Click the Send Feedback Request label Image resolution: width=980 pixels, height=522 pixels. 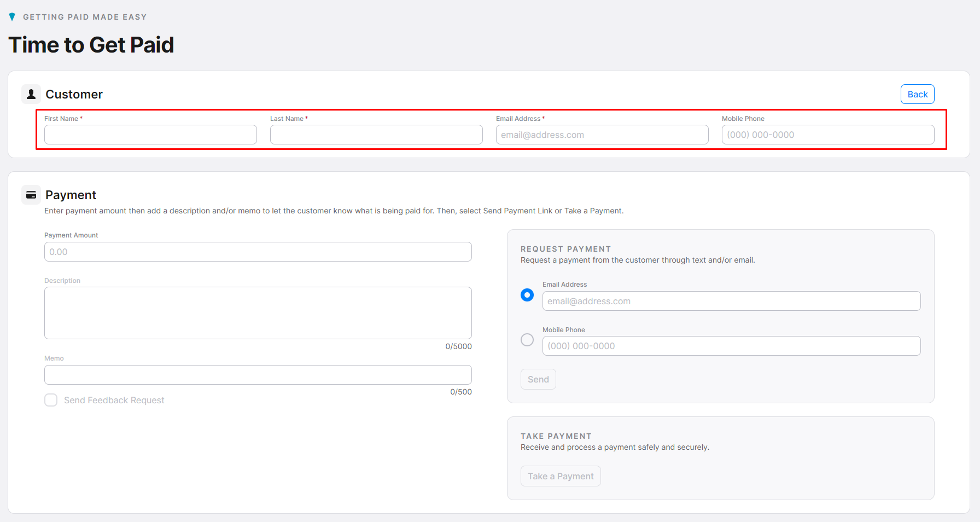coord(114,401)
